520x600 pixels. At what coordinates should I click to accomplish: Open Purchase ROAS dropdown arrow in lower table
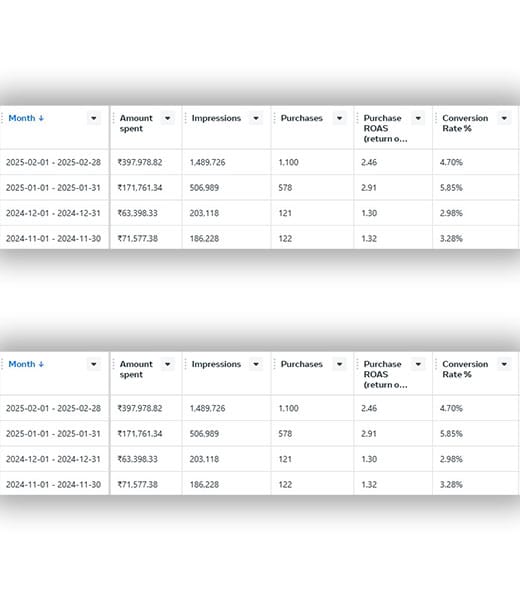click(x=418, y=364)
